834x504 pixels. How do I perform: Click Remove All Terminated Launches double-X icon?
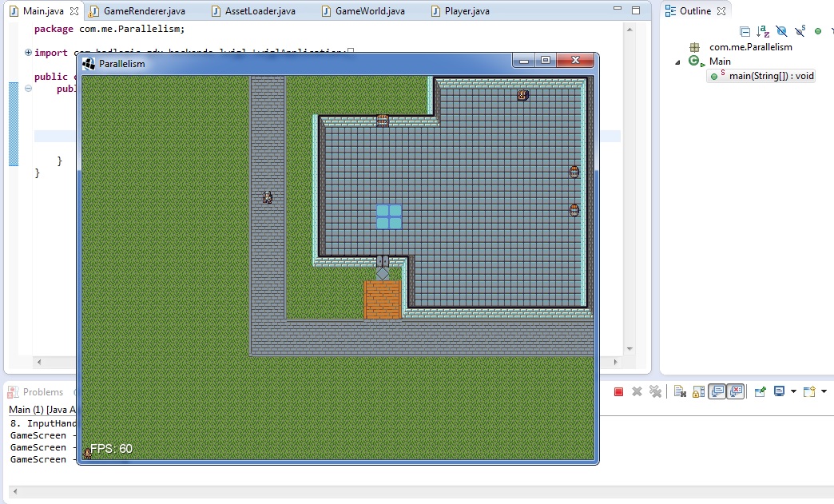[655, 392]
